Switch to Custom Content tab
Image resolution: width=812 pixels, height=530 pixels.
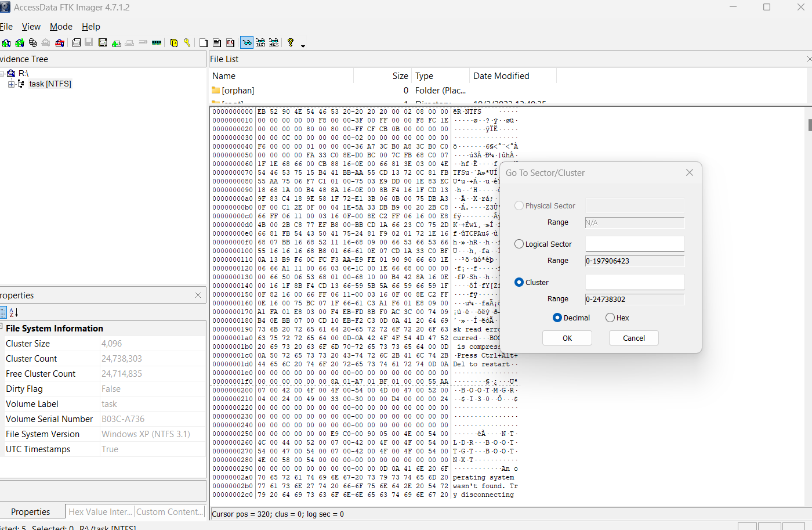click(170, 511)
